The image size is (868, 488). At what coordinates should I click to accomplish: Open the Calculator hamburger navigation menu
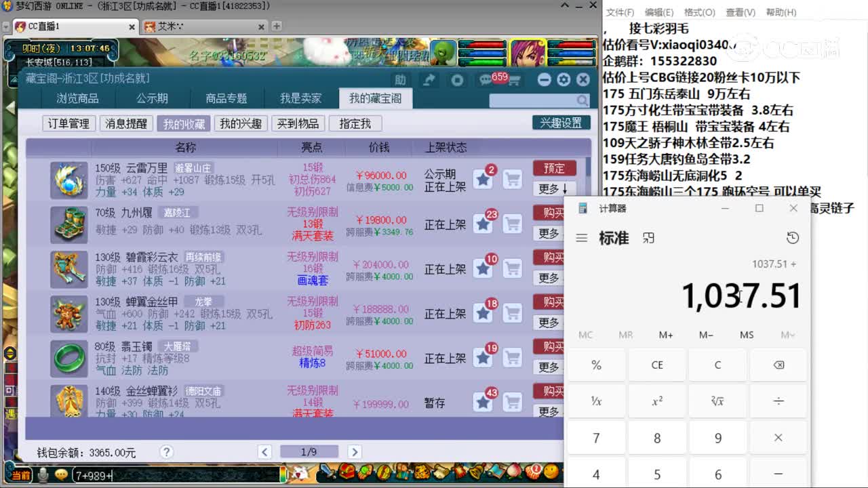click(583, 238)
